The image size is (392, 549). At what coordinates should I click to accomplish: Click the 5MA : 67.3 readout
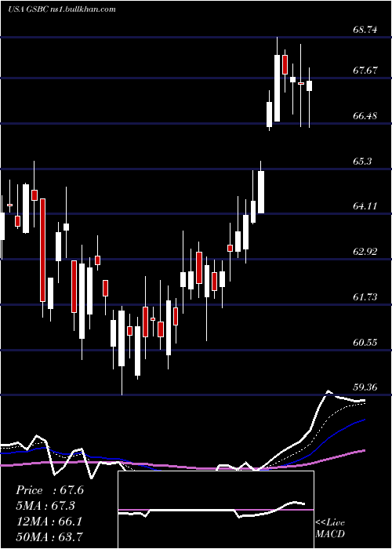tap(45, 506)
